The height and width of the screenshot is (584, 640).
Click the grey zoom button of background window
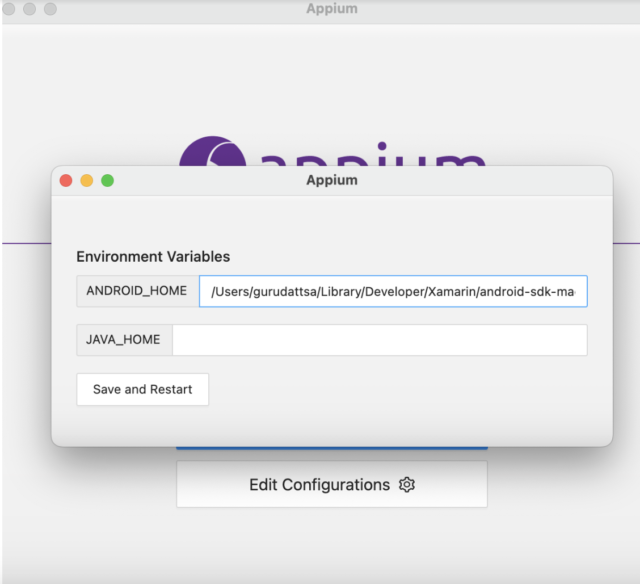tap(50, 9)
